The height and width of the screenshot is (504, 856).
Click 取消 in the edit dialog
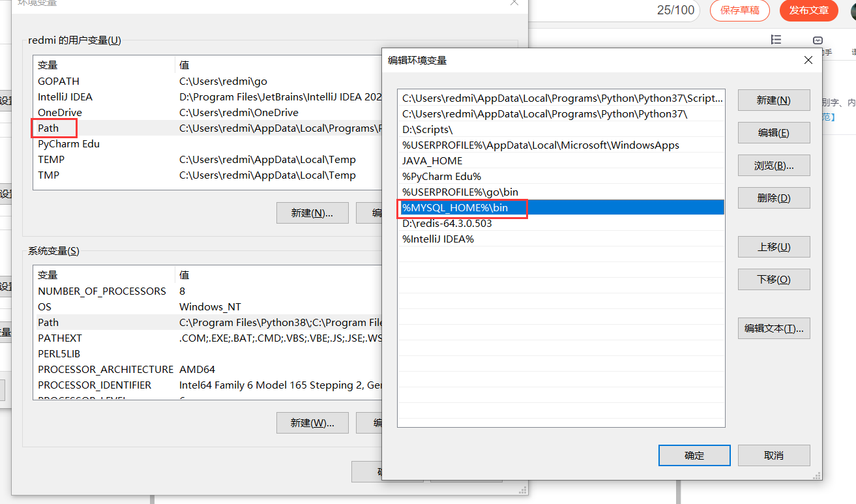(x=774, y=456)
